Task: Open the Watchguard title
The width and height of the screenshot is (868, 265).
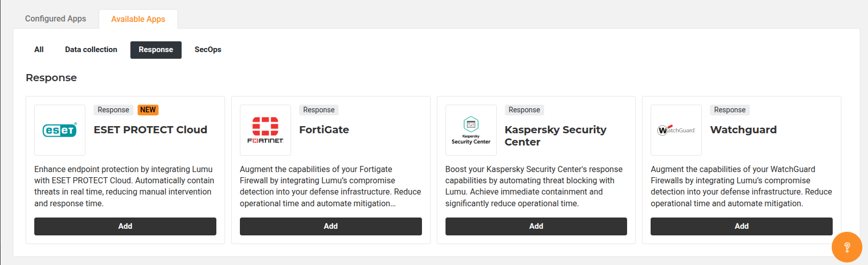Action: point(744,130)
